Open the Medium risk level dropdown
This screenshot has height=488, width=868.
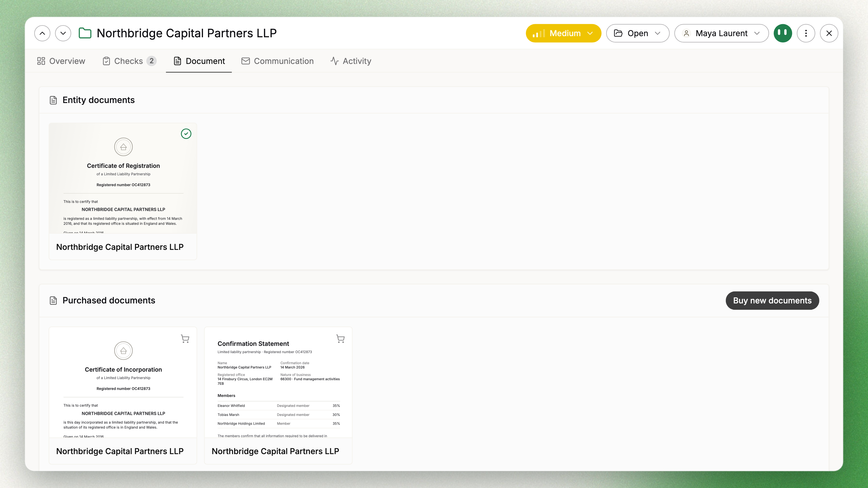point(563,33)
